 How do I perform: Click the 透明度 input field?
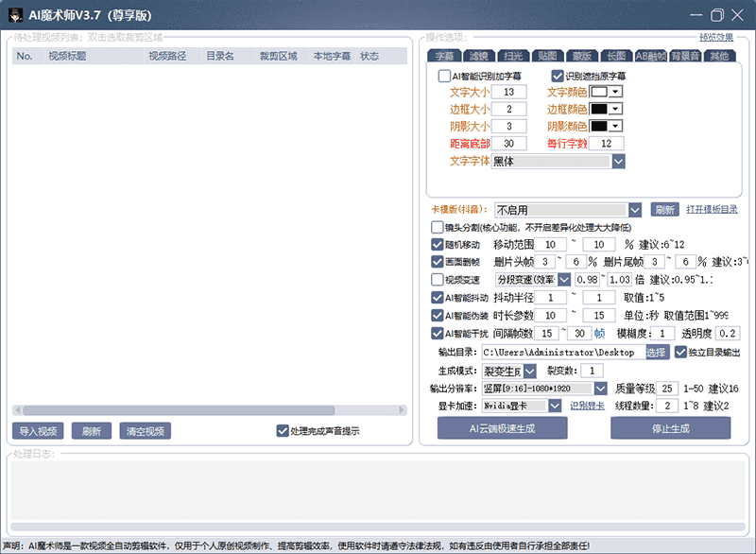(x=728, y=333)
